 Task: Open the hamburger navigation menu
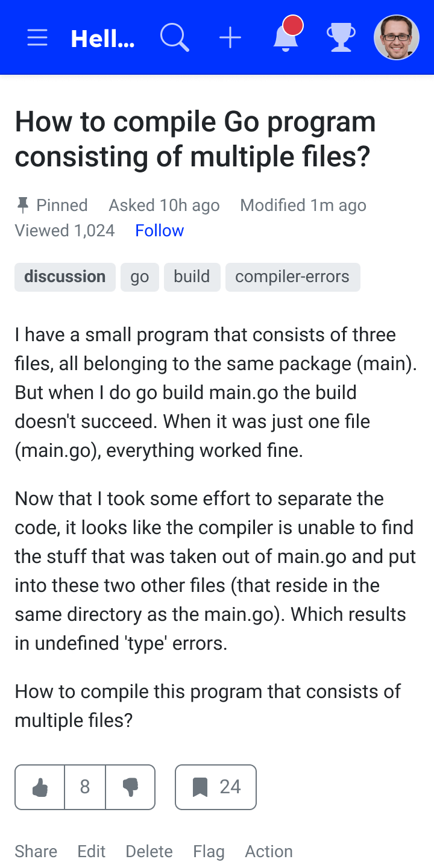[x=37, y=38]
